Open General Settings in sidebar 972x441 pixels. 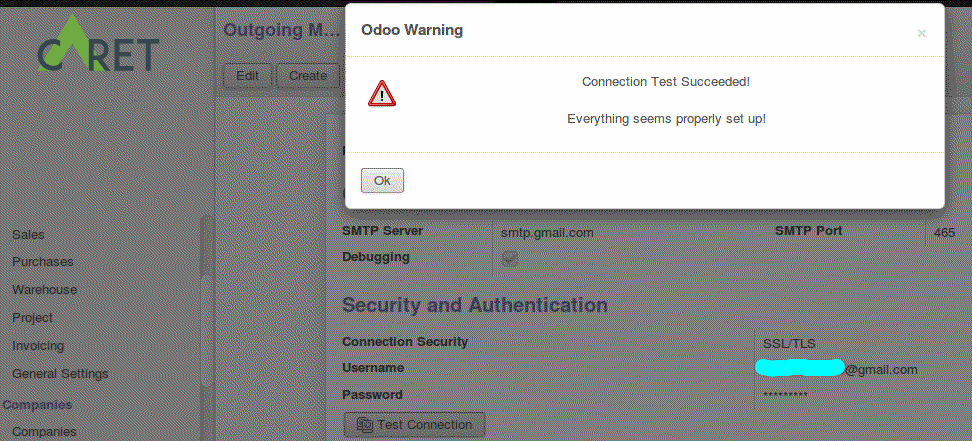[x=60, y=374]
